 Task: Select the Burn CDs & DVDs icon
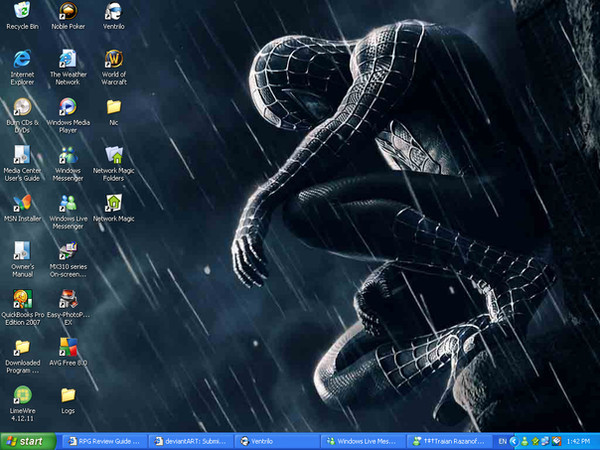pyautogui.click(x=22, y=106)
